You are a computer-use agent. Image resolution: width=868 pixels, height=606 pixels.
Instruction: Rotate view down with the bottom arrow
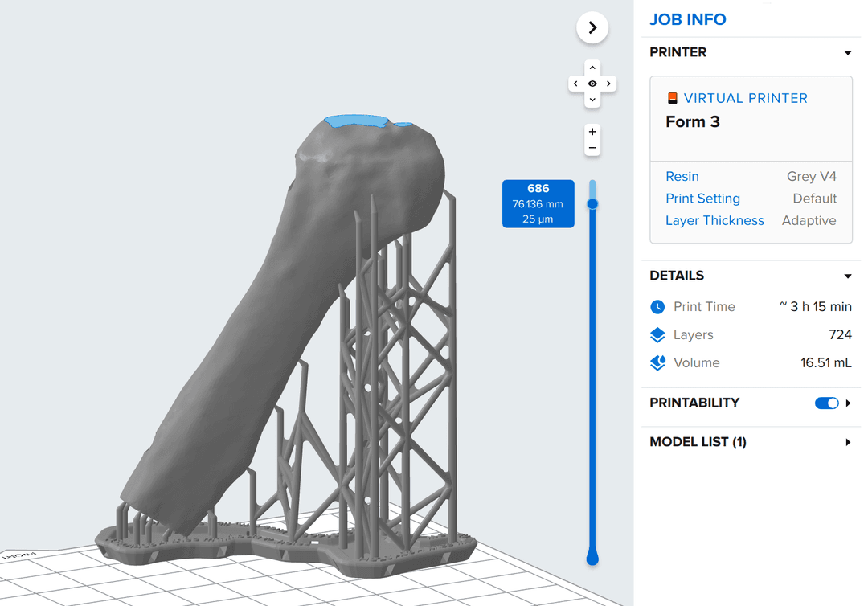(x=592, y=100)
